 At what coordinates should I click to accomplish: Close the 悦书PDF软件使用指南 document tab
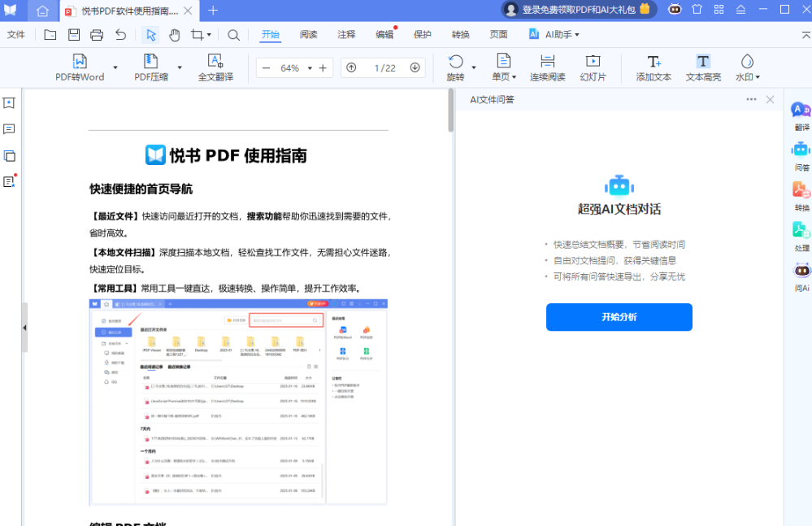coord(188,11)
